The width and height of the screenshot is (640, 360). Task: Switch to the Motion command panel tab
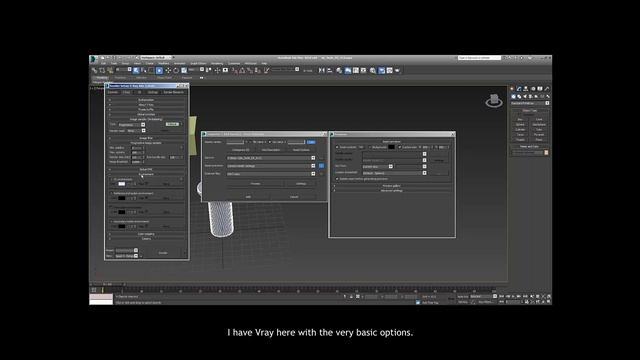tap(533, 89)
